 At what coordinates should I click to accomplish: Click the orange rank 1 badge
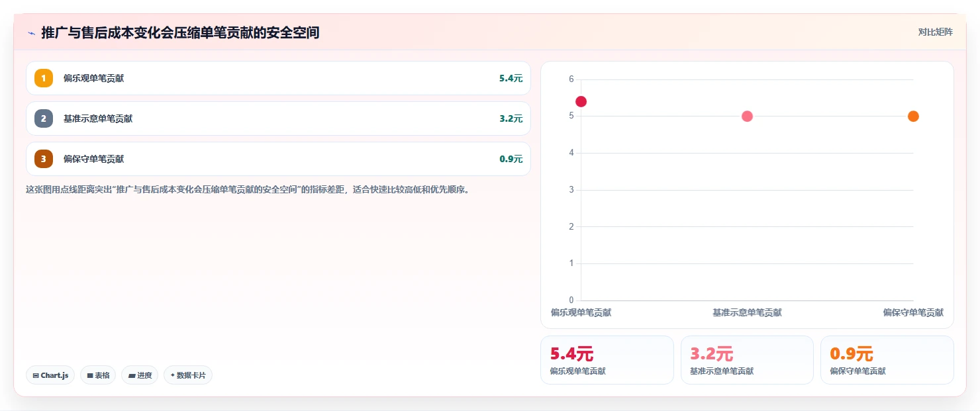[44, 78]
